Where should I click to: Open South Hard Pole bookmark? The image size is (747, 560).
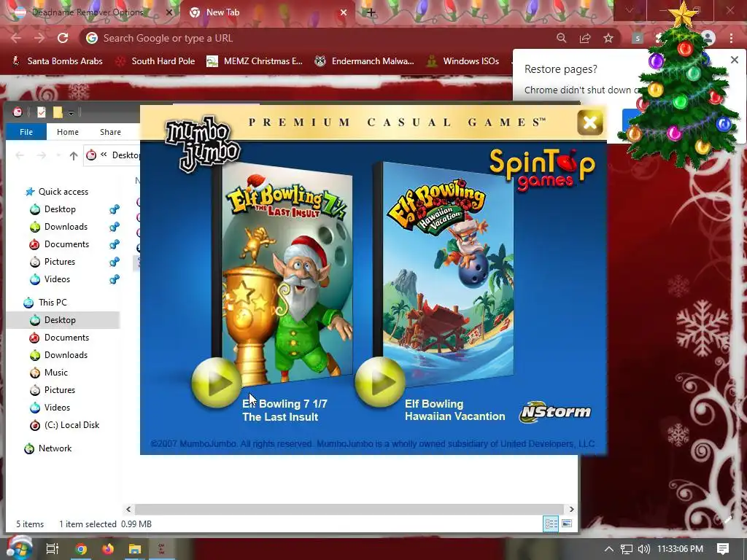[x=156, y=61]
